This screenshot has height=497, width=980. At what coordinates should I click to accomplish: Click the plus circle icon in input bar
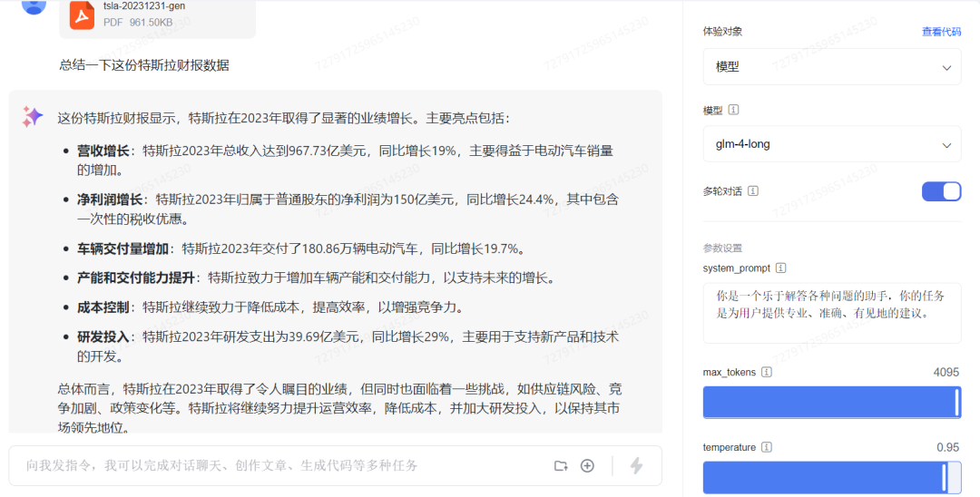click(x=587, y=466)
